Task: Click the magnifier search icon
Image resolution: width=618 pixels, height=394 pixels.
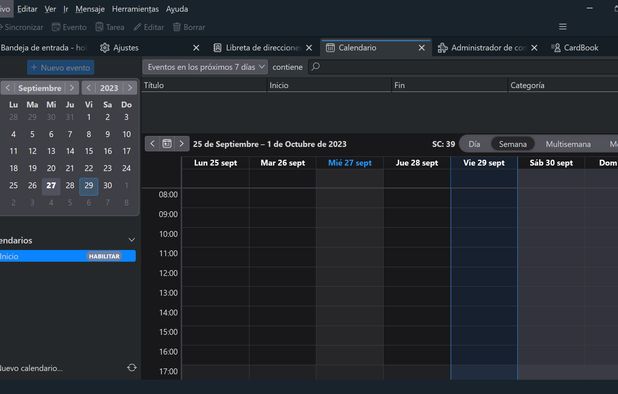Action: [315, 67]
